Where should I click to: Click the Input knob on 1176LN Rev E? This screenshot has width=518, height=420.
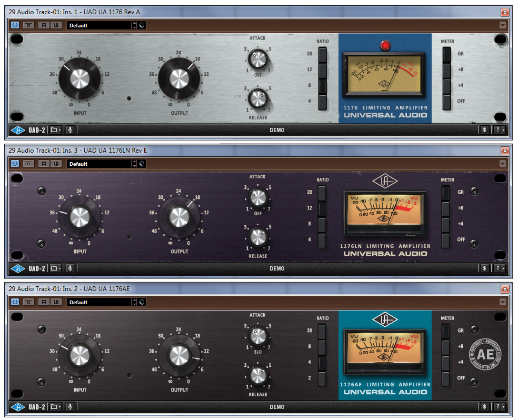(x=79, y=216)
